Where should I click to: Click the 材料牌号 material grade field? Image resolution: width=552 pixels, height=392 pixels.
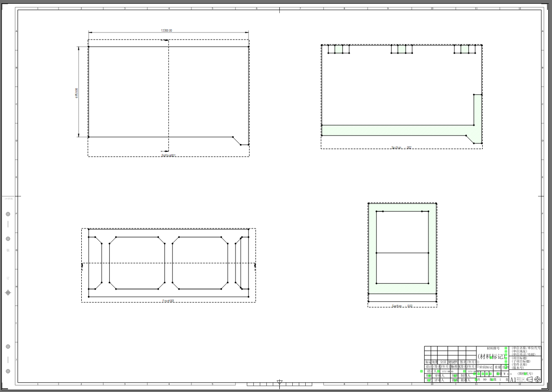[x=493, y=348]
